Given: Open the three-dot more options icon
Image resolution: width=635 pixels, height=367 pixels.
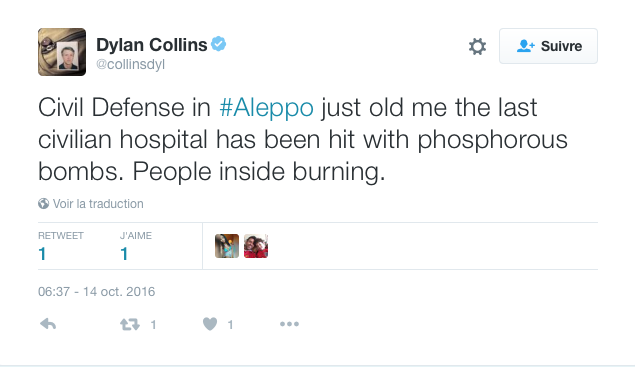Looking at the screenshot, I should 289,324.
